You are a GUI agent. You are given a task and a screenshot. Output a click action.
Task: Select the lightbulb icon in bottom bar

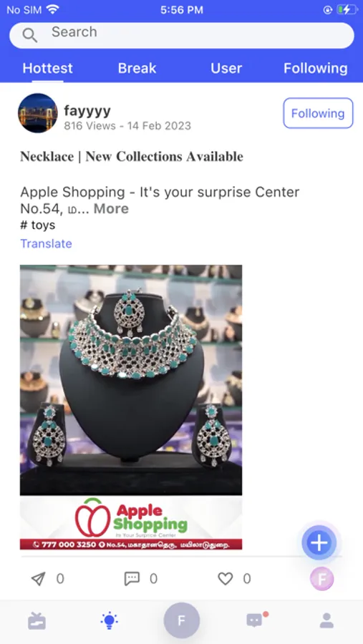[109, 621]
